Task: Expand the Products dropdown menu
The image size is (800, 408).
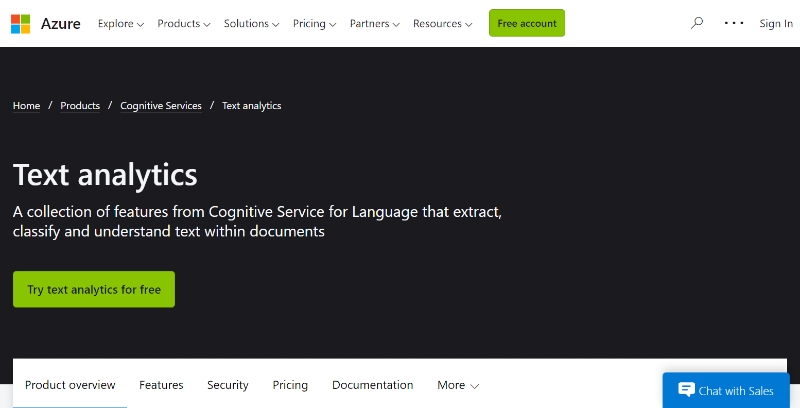Action: [184, 23]
